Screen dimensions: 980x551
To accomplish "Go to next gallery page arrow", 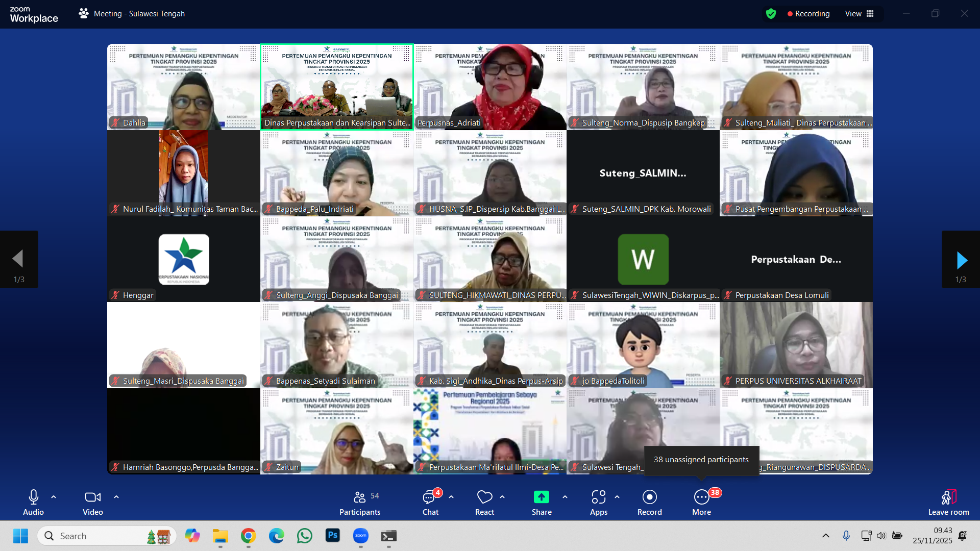I will click(961, 260).
